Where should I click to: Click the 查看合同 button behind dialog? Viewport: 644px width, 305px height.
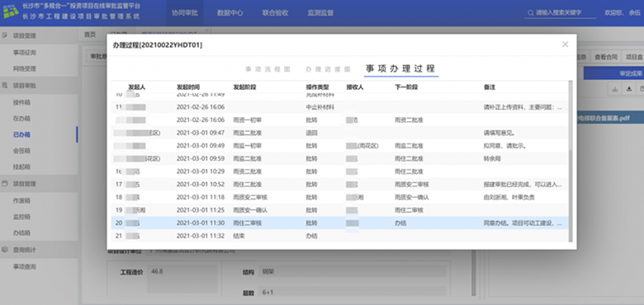pos(606,57)
